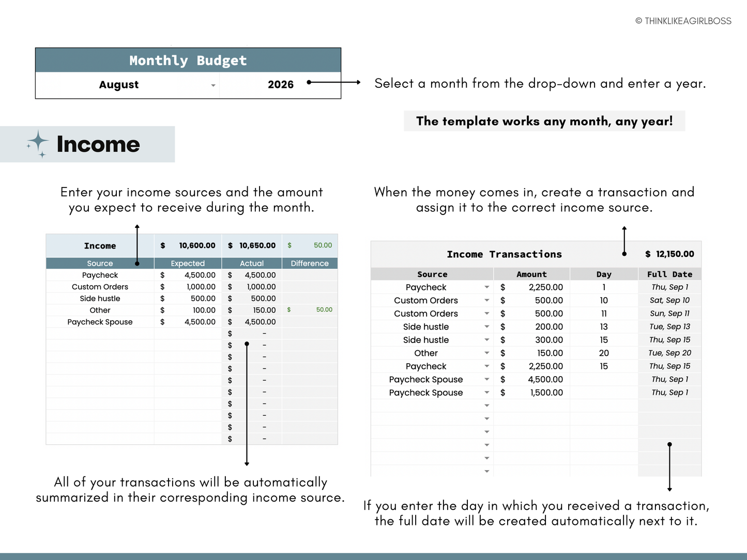Open first empty source dropdown in Income Transactions
Viewport: 747px width, 560px height.
coord(486,406)
